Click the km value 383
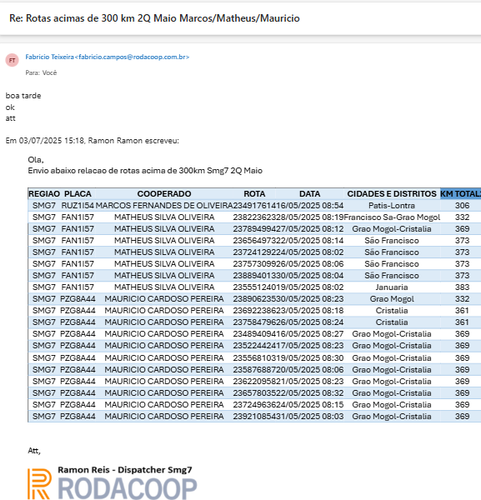Screen dimensions: 481x500 (x=462, y=287)
